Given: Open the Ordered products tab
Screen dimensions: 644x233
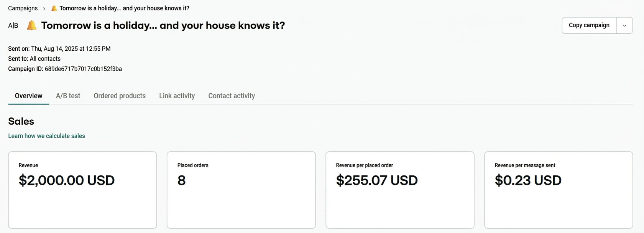Looking at the screenshot, I should 120,96.
